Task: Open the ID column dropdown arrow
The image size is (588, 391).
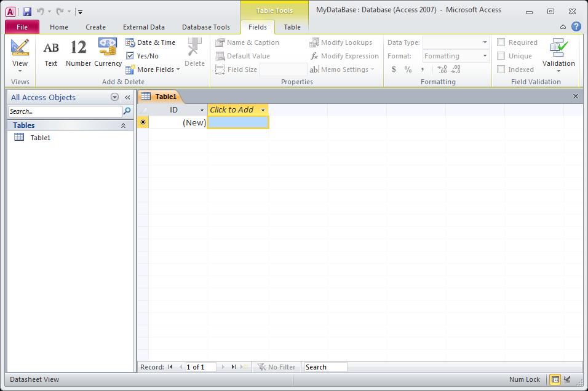Action: tap(202, 110)
